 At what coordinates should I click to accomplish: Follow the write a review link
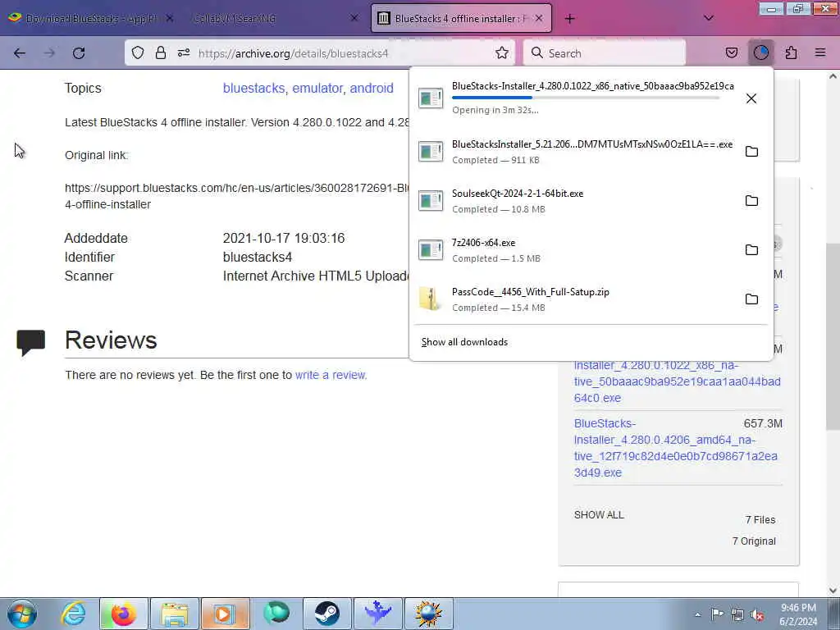pyautogui.click(x=331, y=375)
